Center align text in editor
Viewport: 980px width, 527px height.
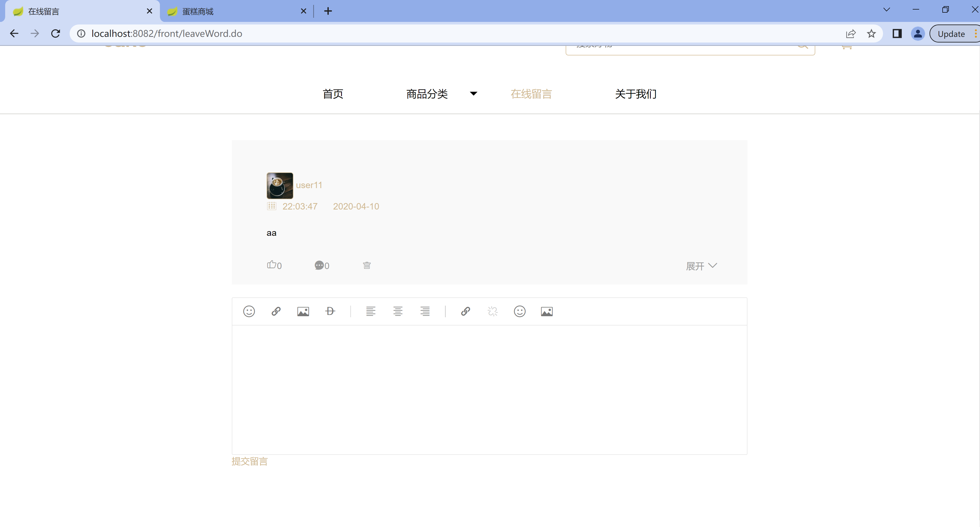398,311
